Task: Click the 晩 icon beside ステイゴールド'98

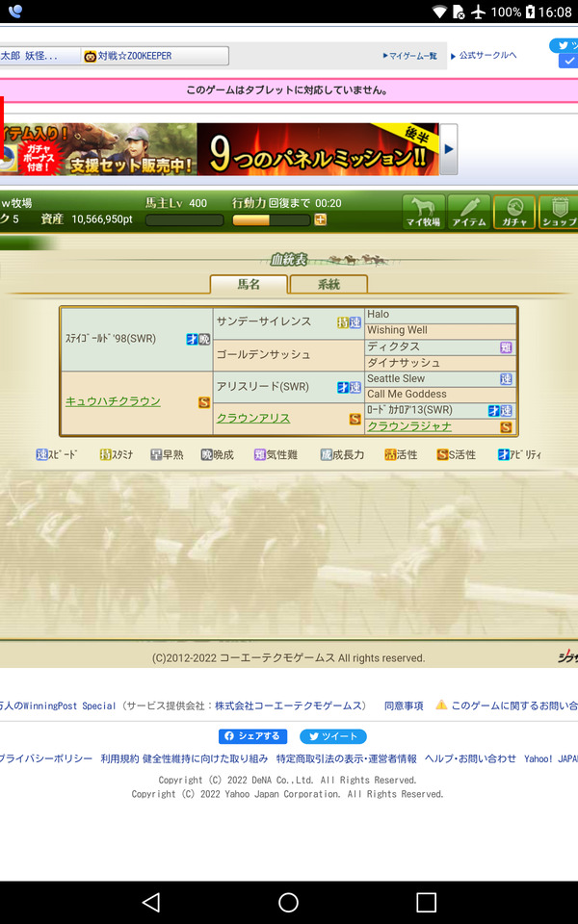Action: point(204,339)
